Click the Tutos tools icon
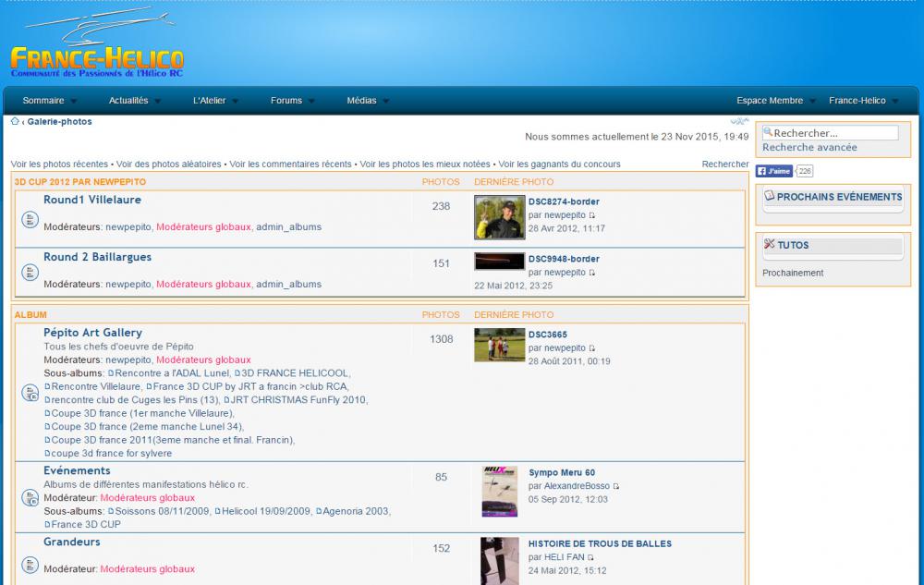The image size is (924, 585). pos(769,243)
